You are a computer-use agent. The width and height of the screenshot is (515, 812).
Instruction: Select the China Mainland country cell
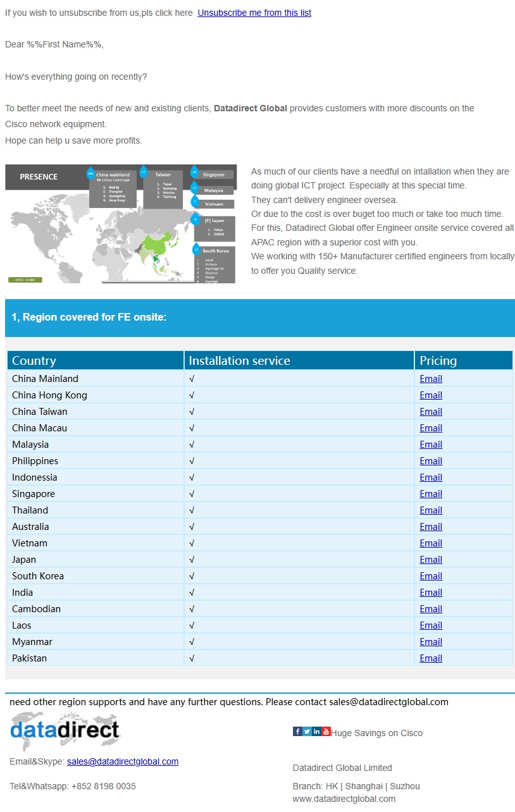96,379
